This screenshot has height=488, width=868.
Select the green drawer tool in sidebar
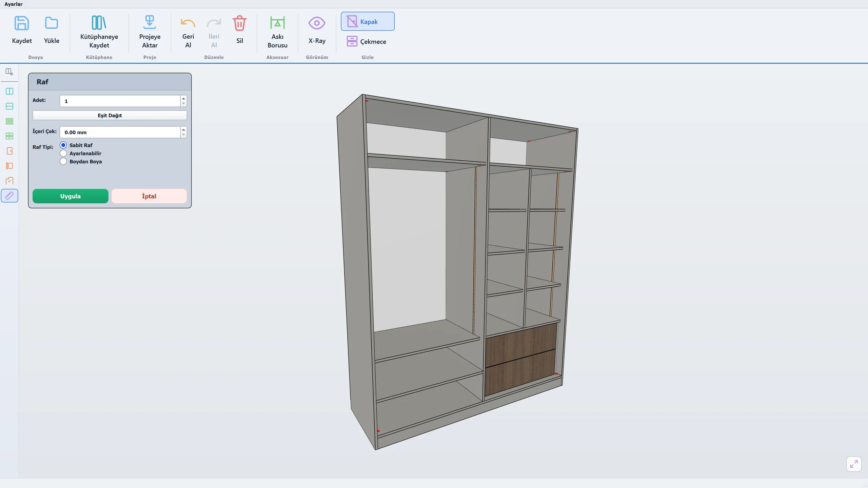(x=9, y=136)
